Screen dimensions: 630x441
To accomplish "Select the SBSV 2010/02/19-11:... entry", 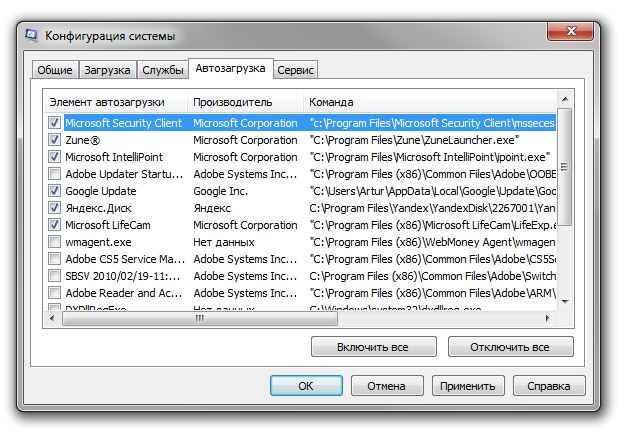I will (x=123, y=276).
